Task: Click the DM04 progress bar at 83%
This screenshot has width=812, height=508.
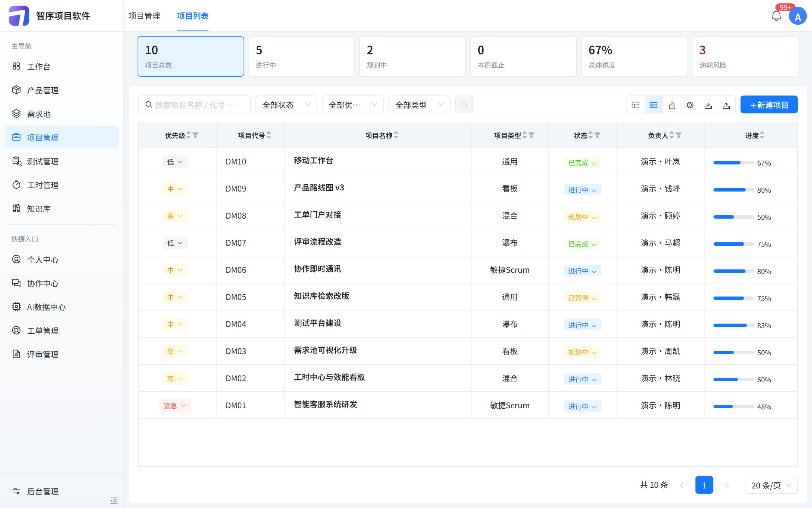Action: (x=733, y=325)
